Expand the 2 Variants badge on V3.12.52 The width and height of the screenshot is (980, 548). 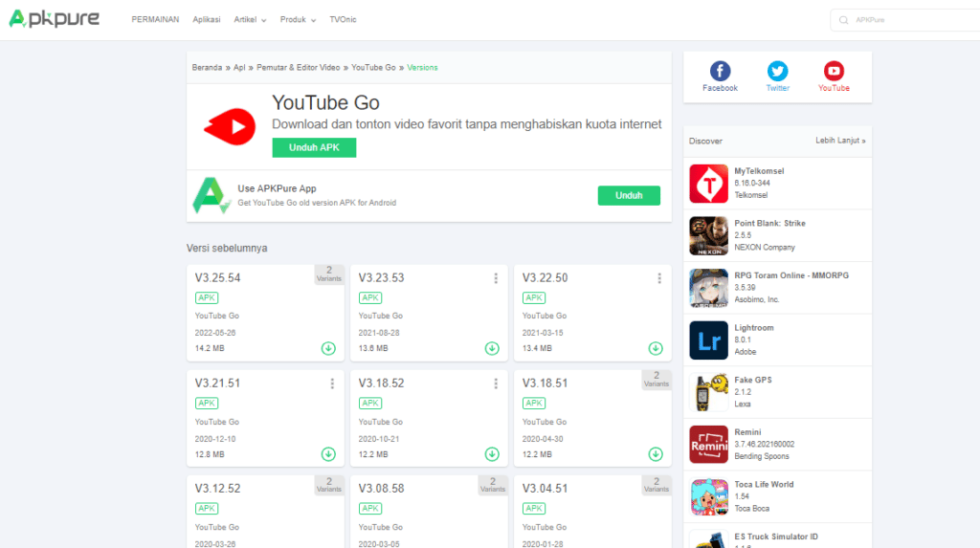(x=329, y=486)
